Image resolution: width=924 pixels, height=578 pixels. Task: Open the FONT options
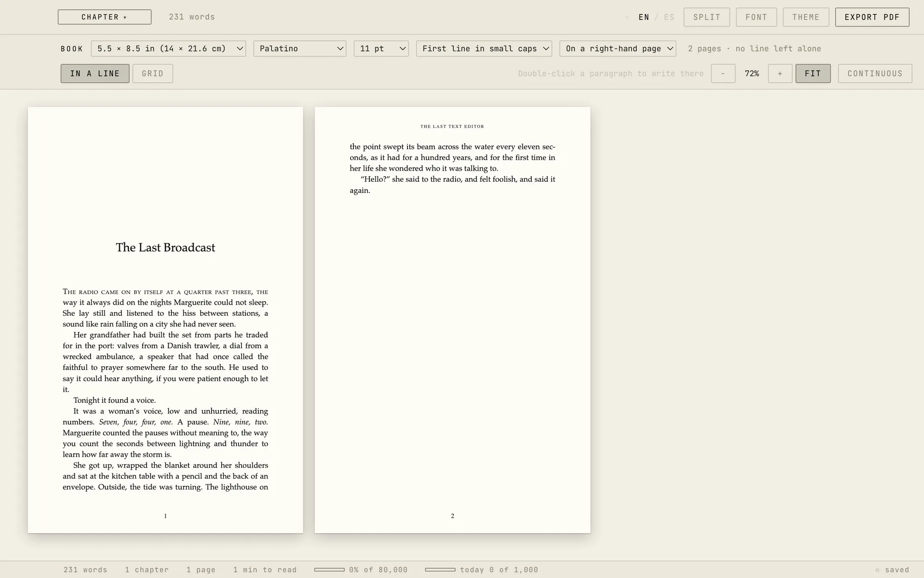pos(756,17)
